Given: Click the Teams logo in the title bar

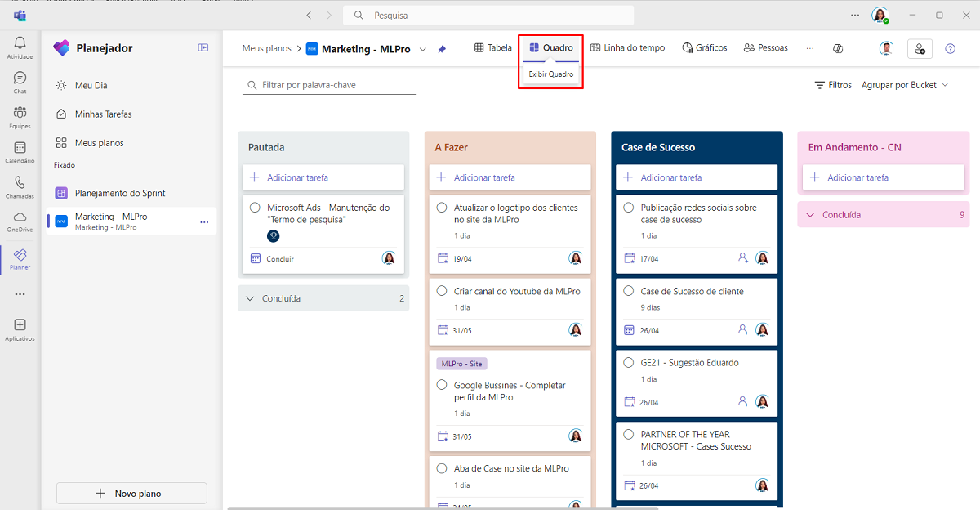Looking at the screenshot, I should 19,15.
